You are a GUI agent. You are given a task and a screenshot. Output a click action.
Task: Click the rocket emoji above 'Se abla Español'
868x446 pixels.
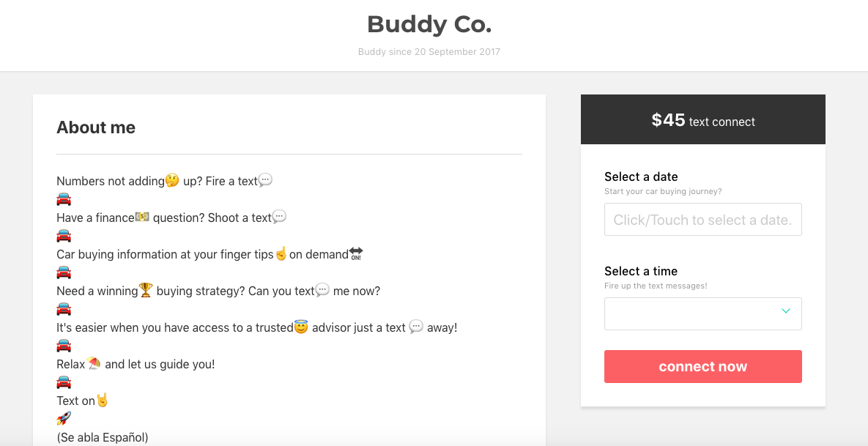(x=62, y=417)
